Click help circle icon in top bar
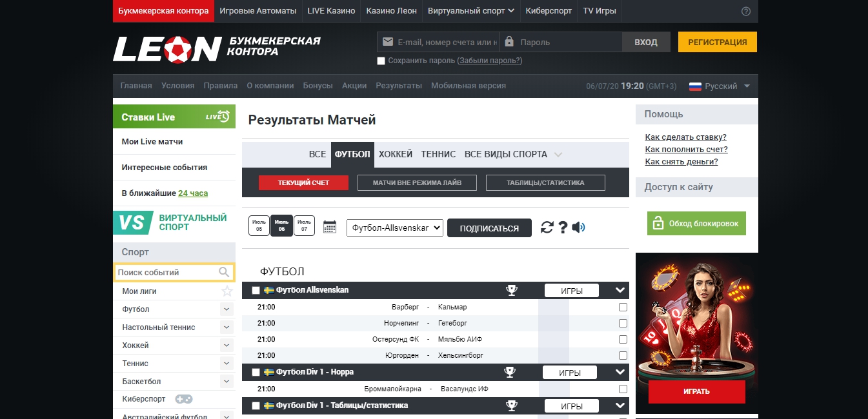 coord(746,11)
